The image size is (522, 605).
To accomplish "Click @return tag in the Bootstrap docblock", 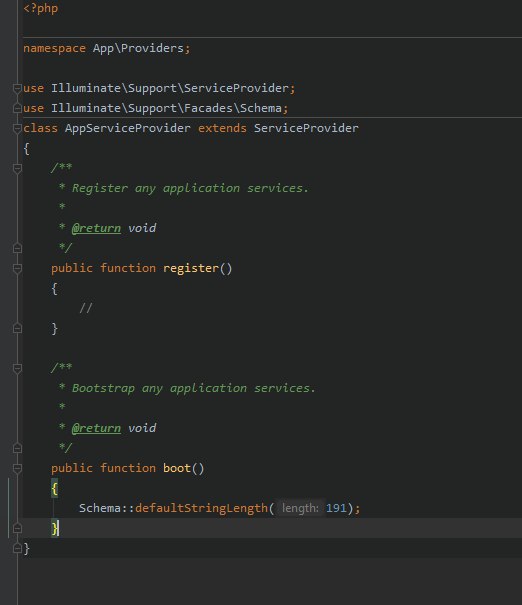I will pos(96,428).
